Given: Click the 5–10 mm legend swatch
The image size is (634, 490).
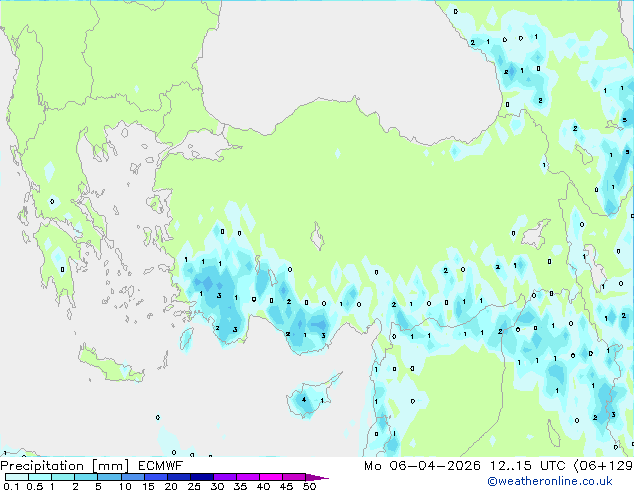Looking at the screenshot, I should tap(109, 477).
